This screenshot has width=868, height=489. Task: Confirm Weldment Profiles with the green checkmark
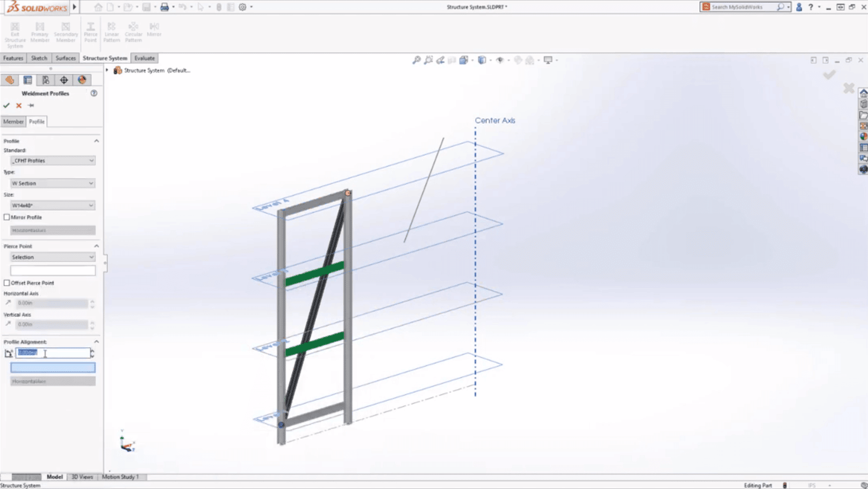6,105
